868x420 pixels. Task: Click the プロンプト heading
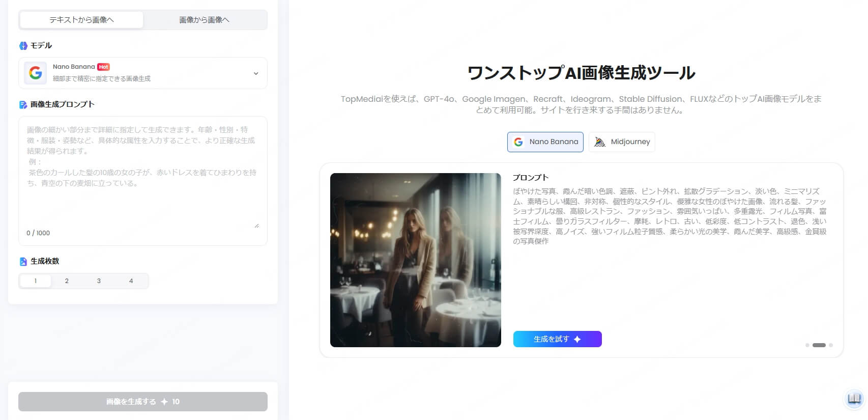[531, 177]
